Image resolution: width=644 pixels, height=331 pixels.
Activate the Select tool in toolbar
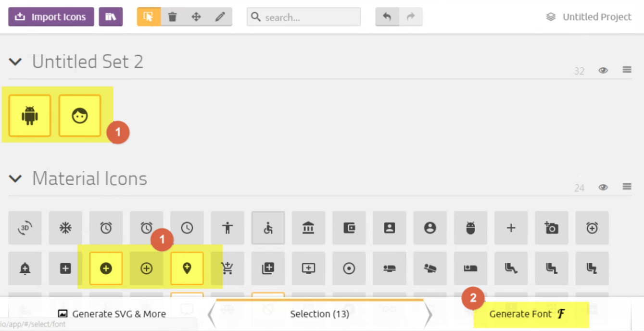[x=149, y=17]
